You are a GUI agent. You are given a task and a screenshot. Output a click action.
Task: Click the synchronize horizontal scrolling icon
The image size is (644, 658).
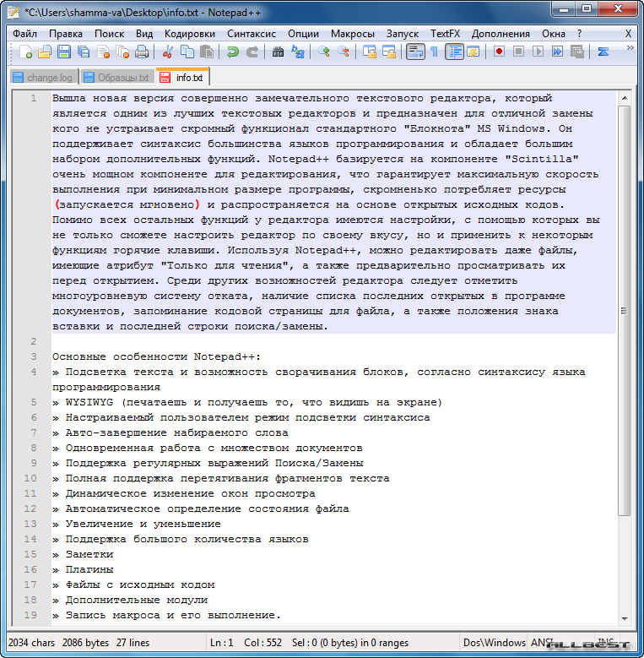[x=389, y=52]
